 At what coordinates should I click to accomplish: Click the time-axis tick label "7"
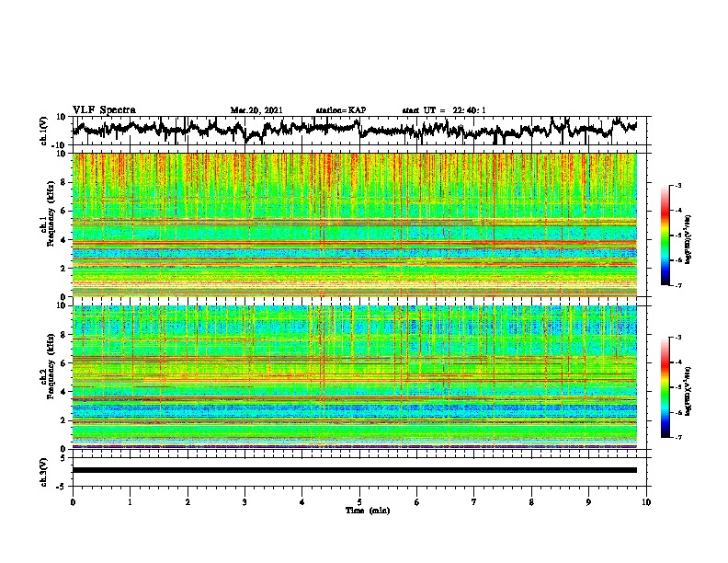coord(474,502)
